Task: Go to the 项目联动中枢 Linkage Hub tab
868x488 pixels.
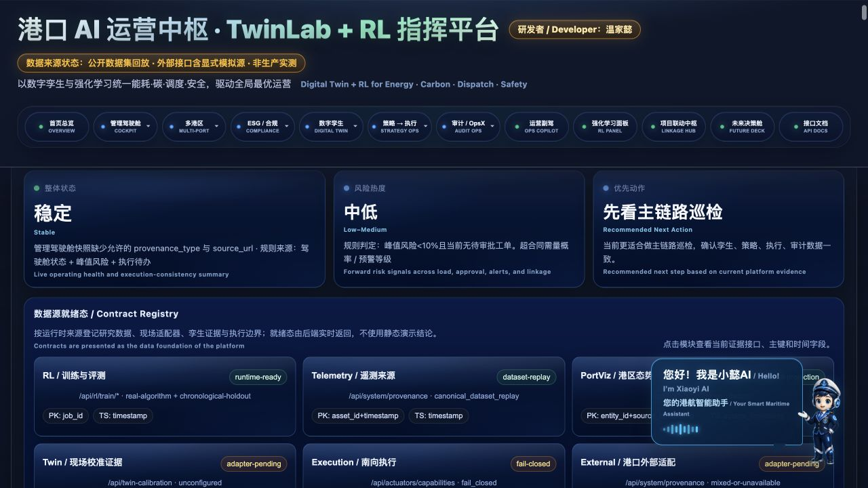Action: point(673,127)
